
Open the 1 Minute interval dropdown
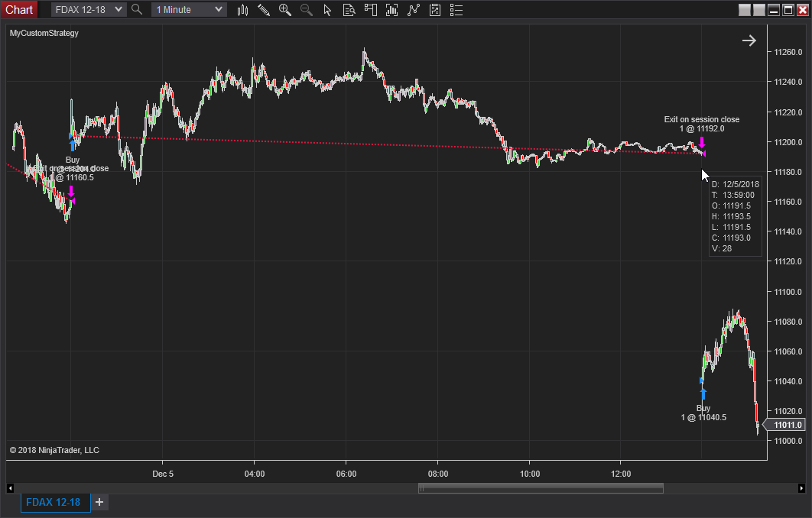tap(189, 9)
